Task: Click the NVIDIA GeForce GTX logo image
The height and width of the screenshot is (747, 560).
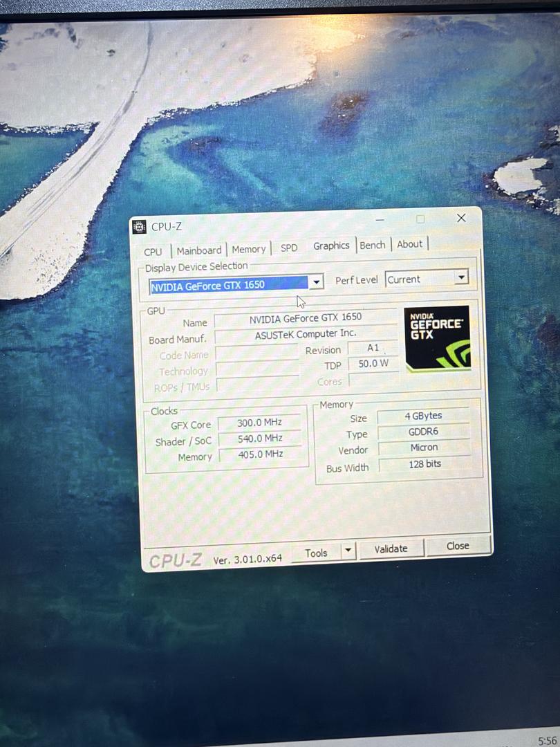Action: pyautogui.click(x=437, y=338)
